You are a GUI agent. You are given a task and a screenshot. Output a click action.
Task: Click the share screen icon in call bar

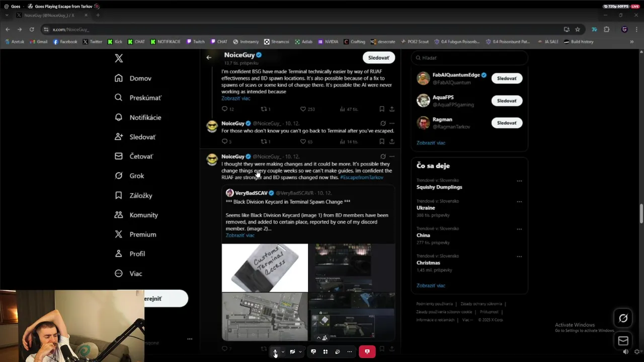(x=313, y=351)
